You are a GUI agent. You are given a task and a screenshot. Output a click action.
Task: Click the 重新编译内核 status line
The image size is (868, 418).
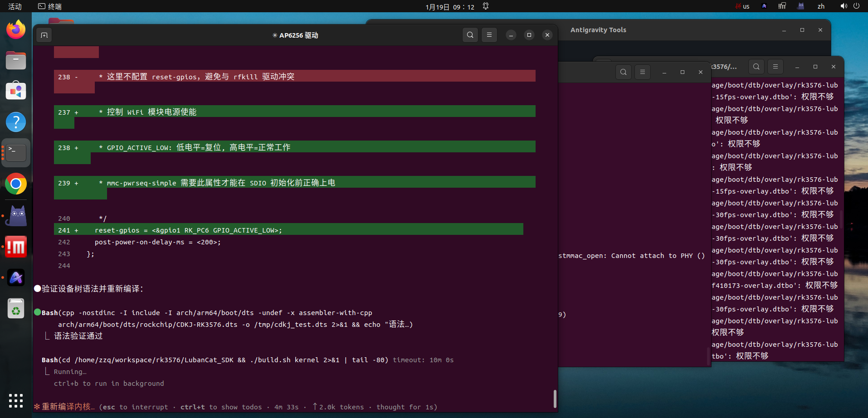click(235, 407)
